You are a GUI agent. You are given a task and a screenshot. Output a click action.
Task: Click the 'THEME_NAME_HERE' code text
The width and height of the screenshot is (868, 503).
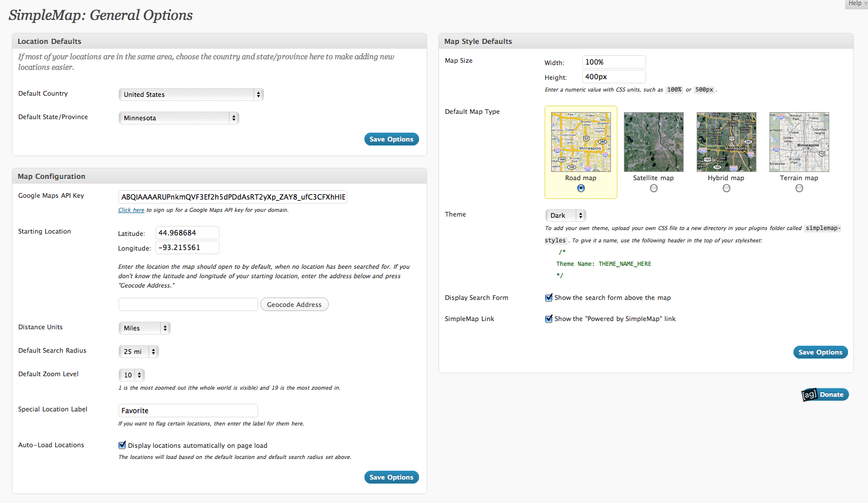(x=625, y=264)
